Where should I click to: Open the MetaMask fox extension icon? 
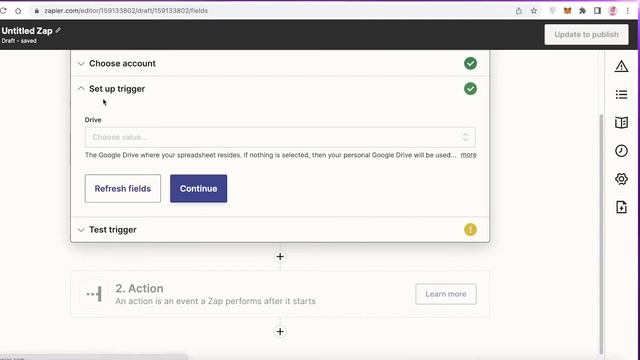click(567, 11)
